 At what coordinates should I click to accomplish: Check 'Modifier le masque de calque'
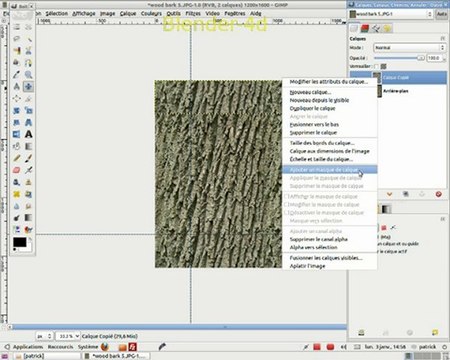(322, 205)
